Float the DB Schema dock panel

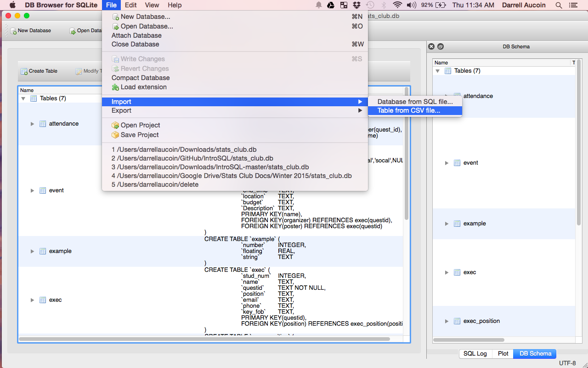pos(441,46)
